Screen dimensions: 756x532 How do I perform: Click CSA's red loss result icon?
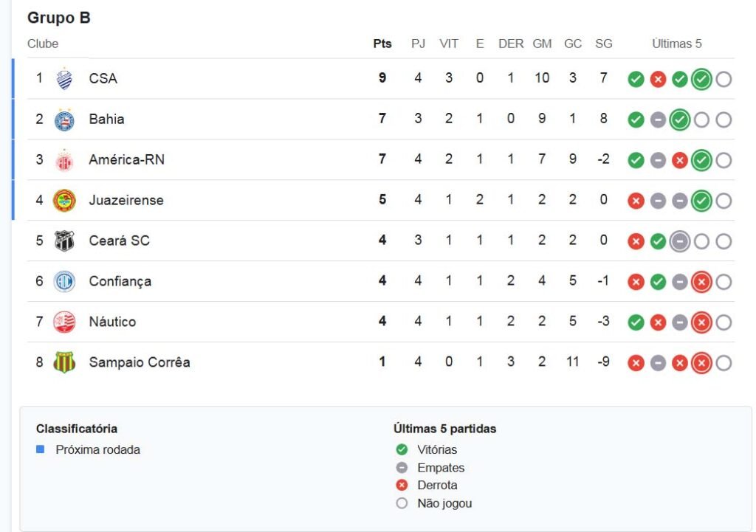coord(658,79)
